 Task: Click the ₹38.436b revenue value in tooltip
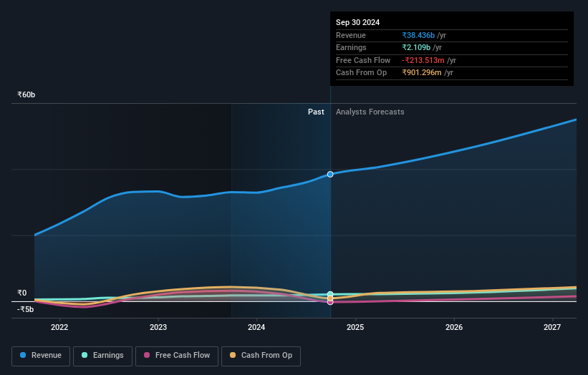pyautogui.click(x=418, y=35)
